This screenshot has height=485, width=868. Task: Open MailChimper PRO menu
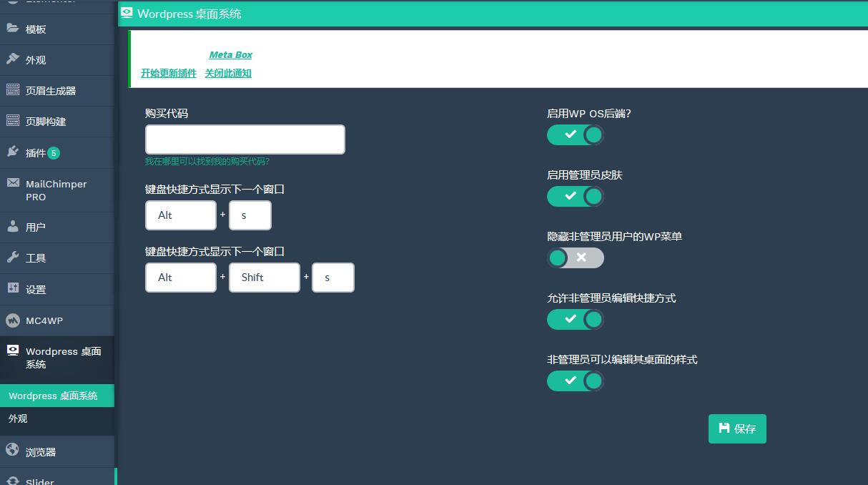point(57,190)
